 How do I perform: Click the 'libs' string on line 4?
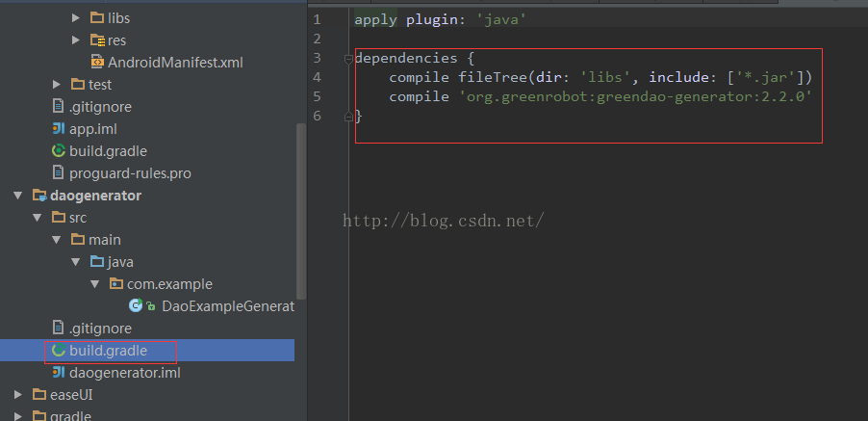(x=605, y=77)
